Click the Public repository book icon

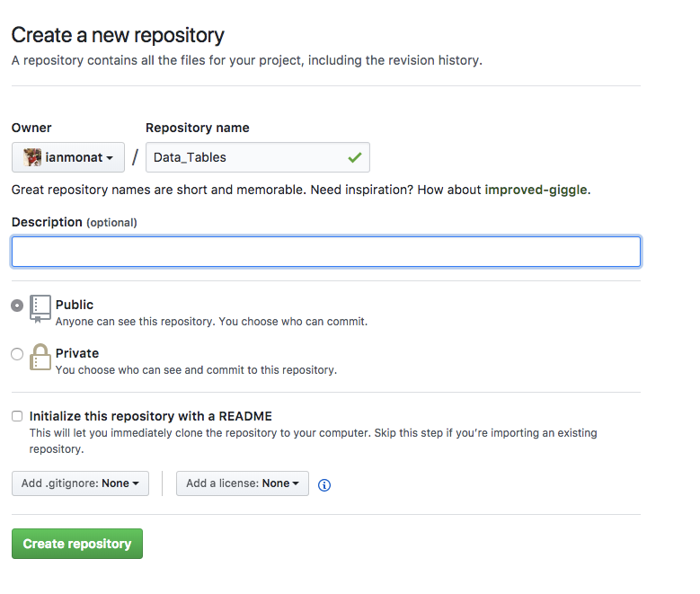(x=40, y=308)
